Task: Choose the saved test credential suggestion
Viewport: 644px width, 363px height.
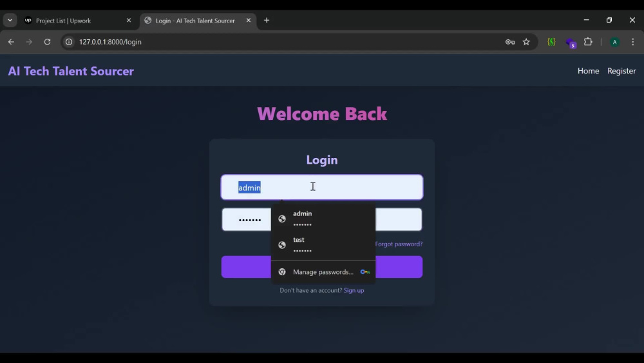Action: click(323, 245)
